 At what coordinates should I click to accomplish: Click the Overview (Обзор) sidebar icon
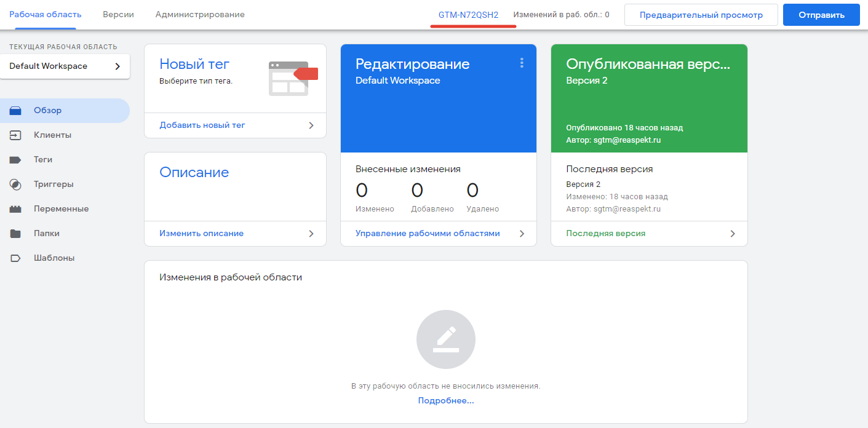15,111
